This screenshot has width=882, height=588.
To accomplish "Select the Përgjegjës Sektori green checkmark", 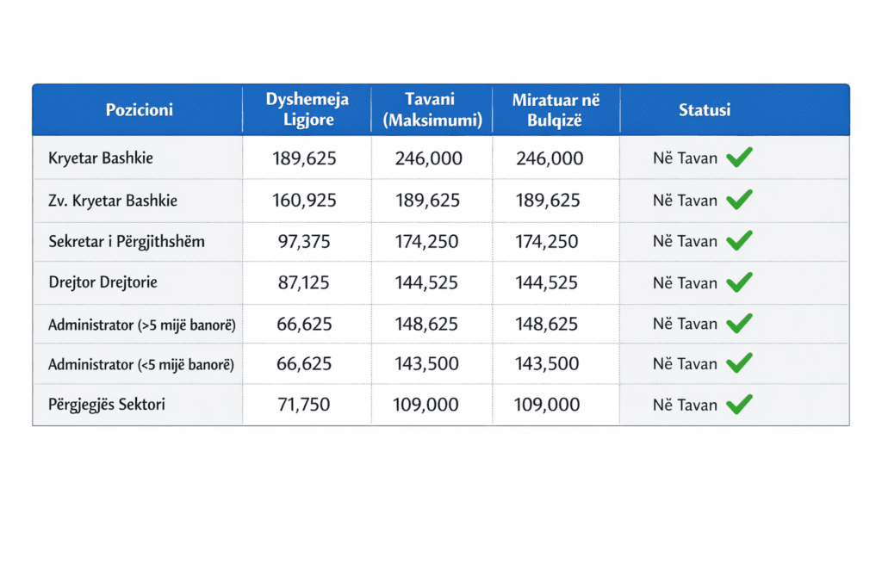I will coord(739,404).
